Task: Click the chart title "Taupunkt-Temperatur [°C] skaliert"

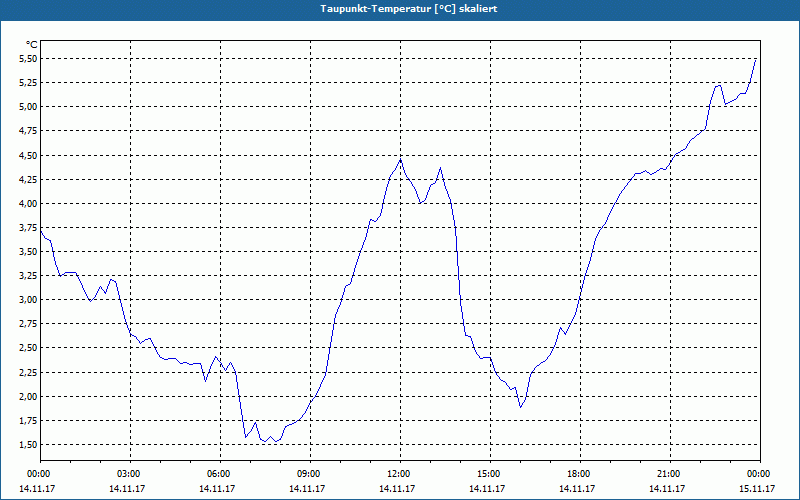Action: 409,9
